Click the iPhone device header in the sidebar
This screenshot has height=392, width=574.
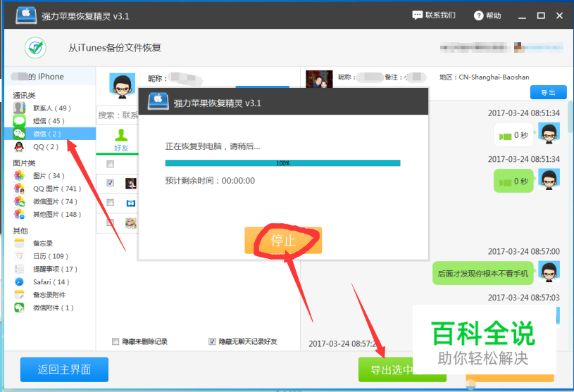(x=50, y=77)
